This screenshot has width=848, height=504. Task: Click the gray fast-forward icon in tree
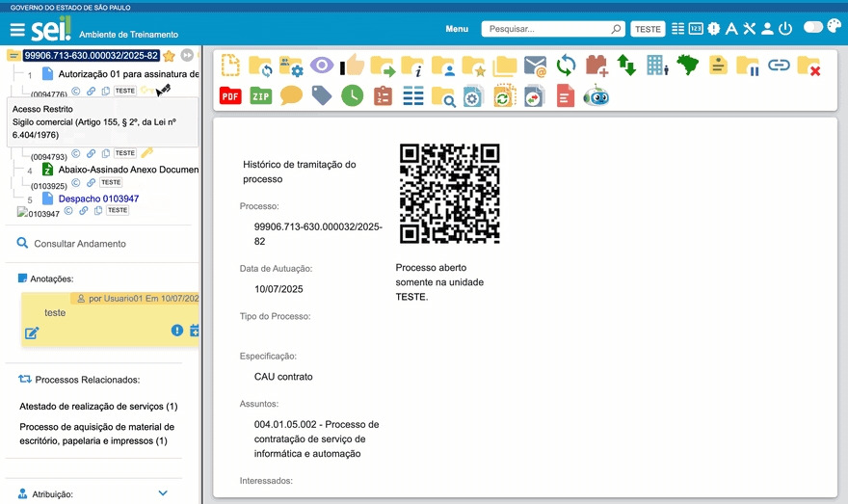coord(187,55)
